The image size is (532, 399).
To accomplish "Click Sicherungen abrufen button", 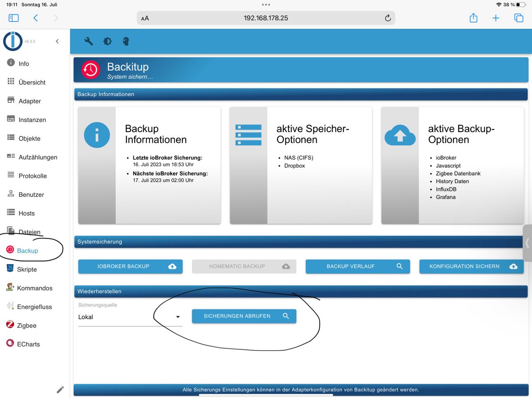I will point(244,316).
